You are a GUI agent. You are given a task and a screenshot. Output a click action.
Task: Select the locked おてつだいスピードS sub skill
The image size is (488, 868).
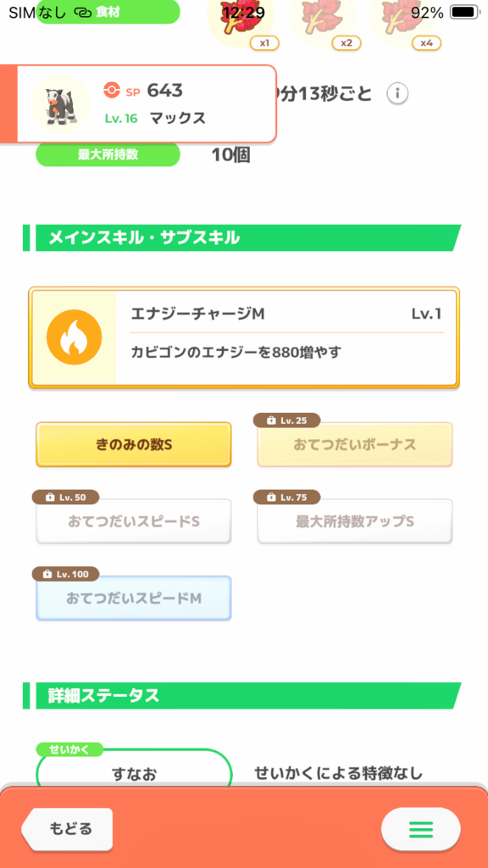(x=133, y=521)
